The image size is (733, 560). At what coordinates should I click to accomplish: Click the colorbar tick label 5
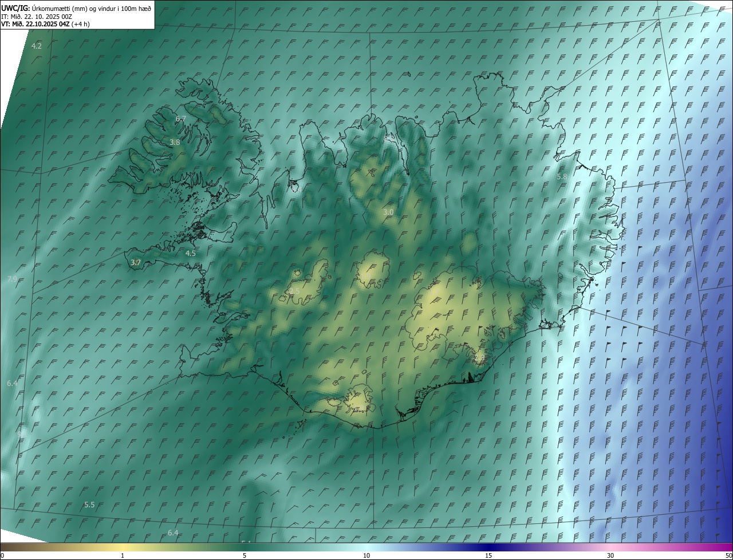coord(245,555)
